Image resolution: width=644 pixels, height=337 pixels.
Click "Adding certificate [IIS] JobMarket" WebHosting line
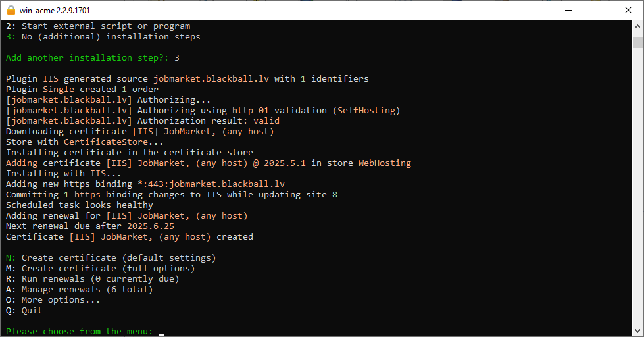pos(209,163)
